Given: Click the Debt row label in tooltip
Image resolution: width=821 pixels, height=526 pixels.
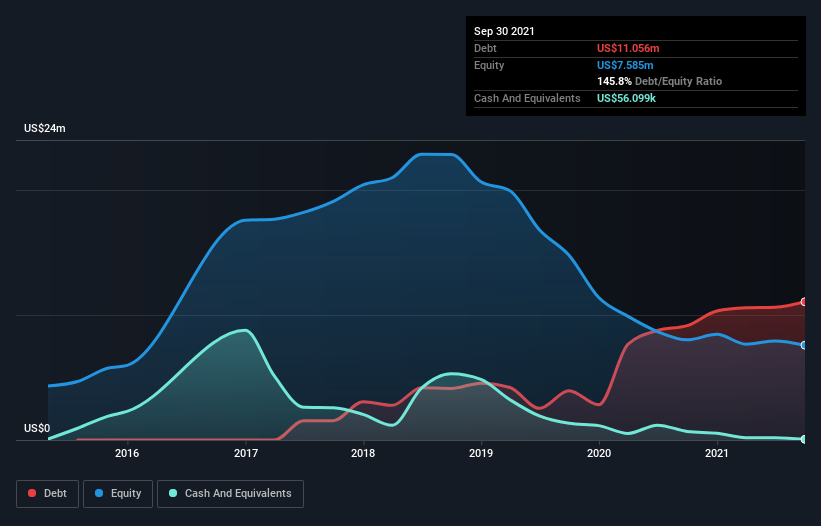Looking at the screenshot, I should [485, 48].
